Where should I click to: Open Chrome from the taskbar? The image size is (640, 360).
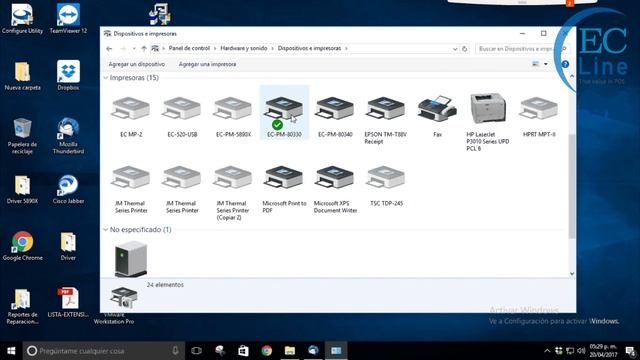(267, 351)
